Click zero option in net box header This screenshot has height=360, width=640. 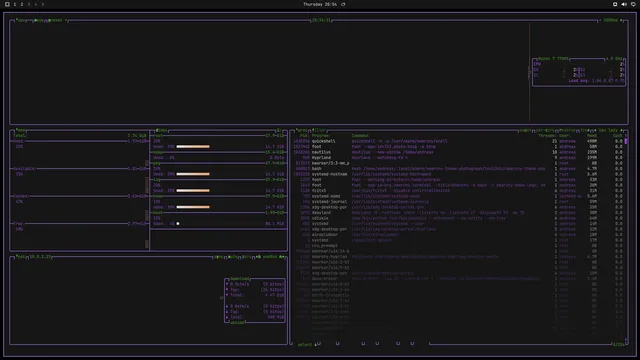click(x=247, y=257)
